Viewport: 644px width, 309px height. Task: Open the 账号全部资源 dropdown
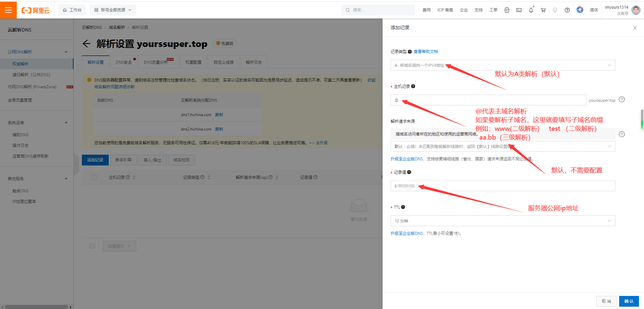(113, 10)
